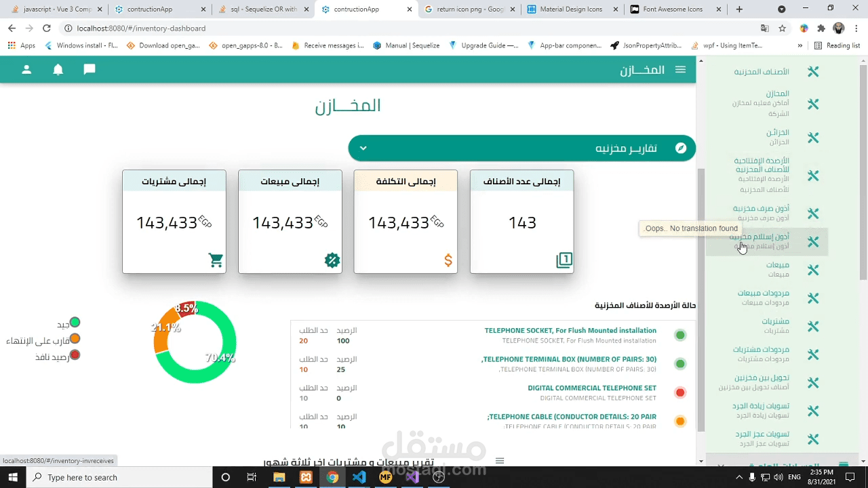This screenshot has width=868, height=488.
Task: Click the sale badge icon on إجمالى مبيعات card
Action: (332, 260)
